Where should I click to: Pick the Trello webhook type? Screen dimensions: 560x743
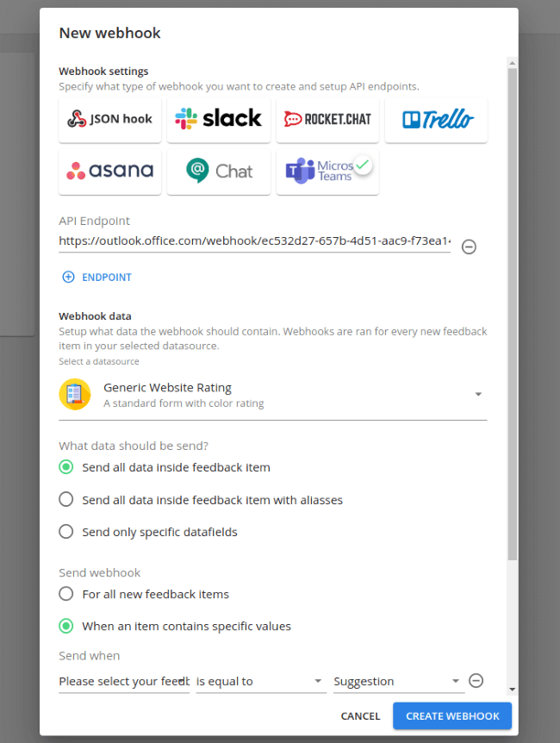436,119
